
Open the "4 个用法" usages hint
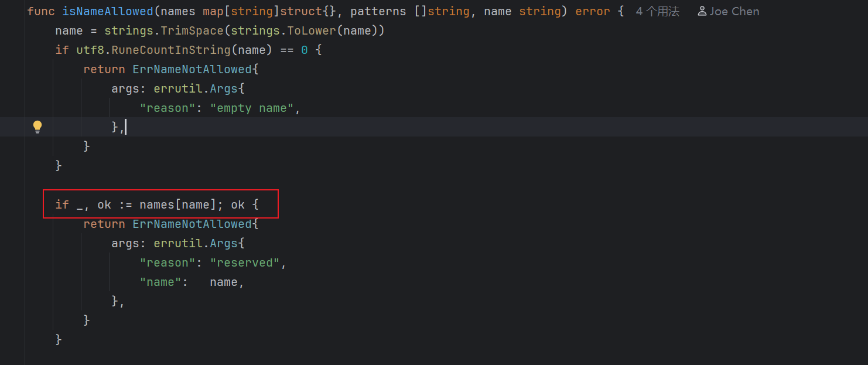point(658,11)
